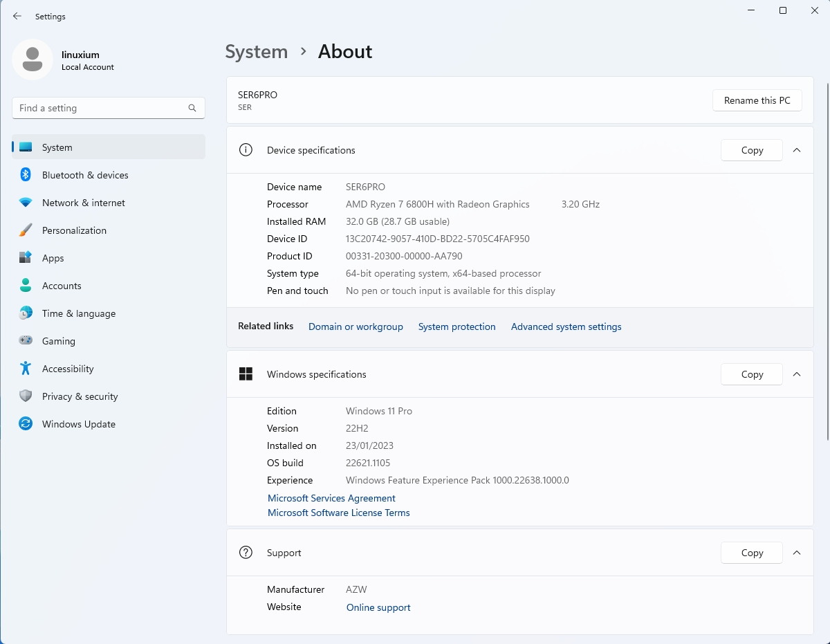Collapse the Windows specifications section
Viewport: 830px width, 644px height.
[797, 374]
